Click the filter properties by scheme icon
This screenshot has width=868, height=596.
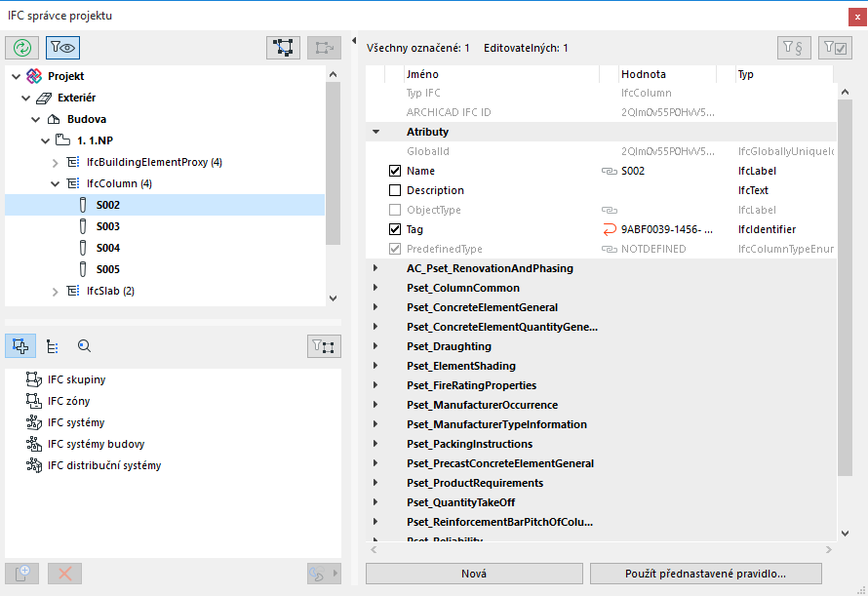pyautogui.click(x=793, y=48)
